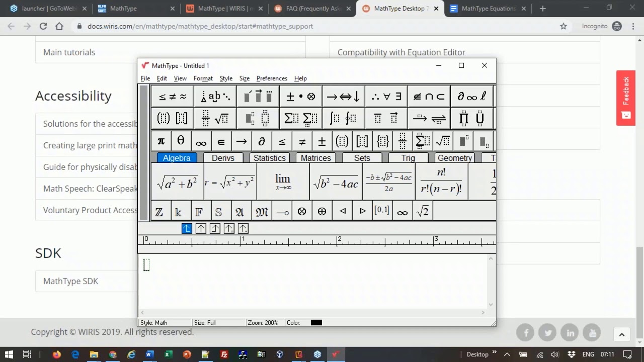Open the arrow symbols palette
The width and height of the screenshot is (644, 362).
pos(343,97)
